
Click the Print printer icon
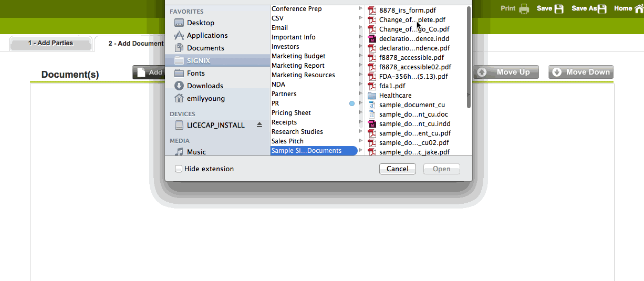[x=524, y=8]
